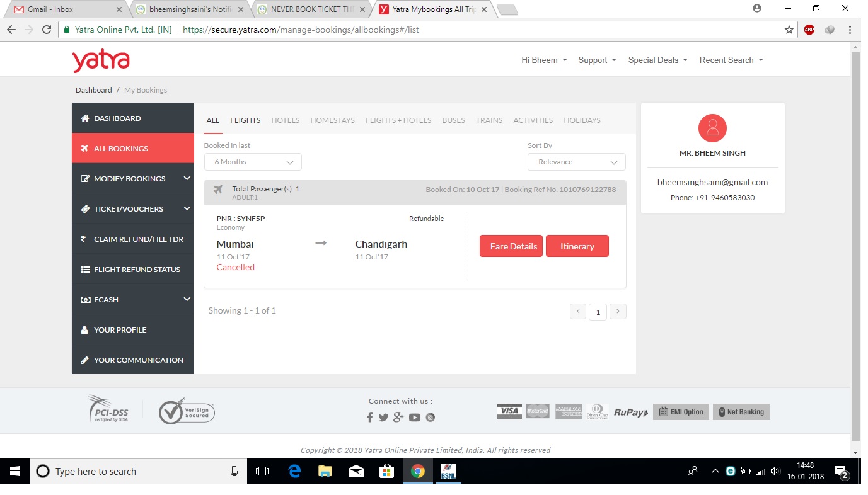The width and height of the screenshot is (868, 495).
Task: Click the AdBlock Plus extension icon
Action: (809, 30)
